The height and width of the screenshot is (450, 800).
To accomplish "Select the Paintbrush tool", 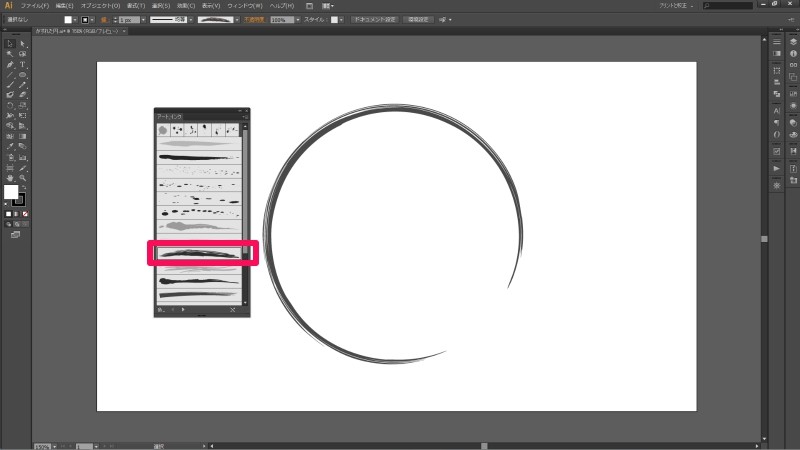I will click(x=10, y=85).
